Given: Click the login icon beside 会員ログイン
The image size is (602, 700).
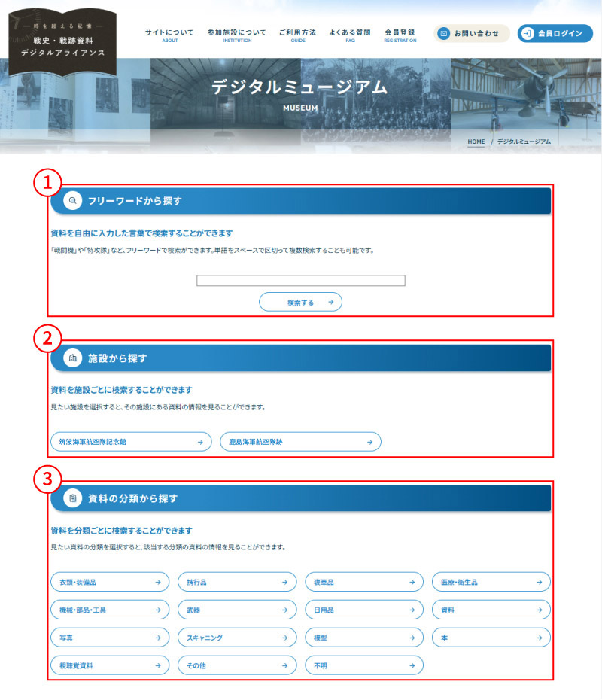Looking at the screenshot, I should [528, 34].
